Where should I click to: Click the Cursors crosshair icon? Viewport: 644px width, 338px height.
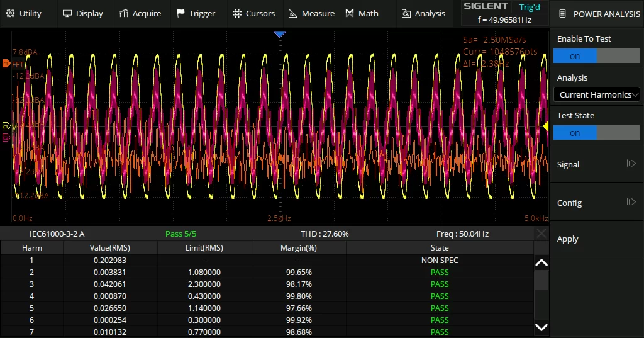click(x=236, y=13)
